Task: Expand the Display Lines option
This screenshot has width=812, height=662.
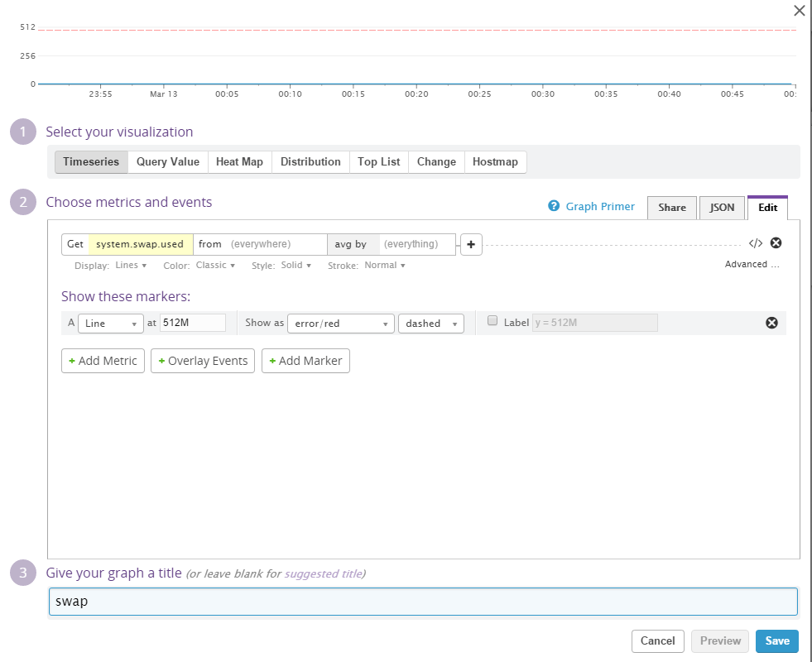Action: pyautogui.click(x=131, y=266)
